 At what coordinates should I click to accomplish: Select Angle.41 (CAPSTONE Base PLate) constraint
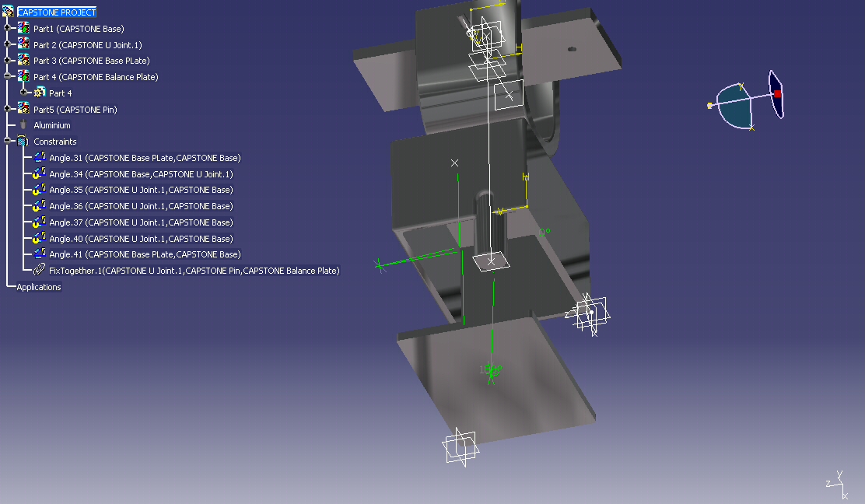[x=145, y=255]
